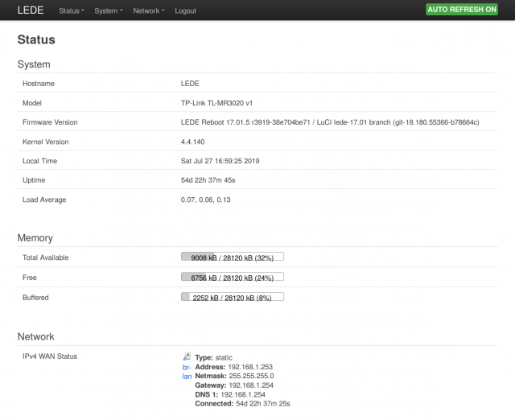The width and height of the screenshot is (515, 420).
Task: Click the LEDE brand logo text
Action: [31, 10]
